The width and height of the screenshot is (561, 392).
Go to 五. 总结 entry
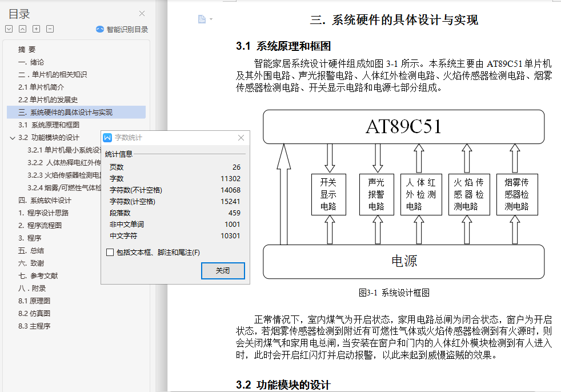pyautogui.click(x=31, y=251)
